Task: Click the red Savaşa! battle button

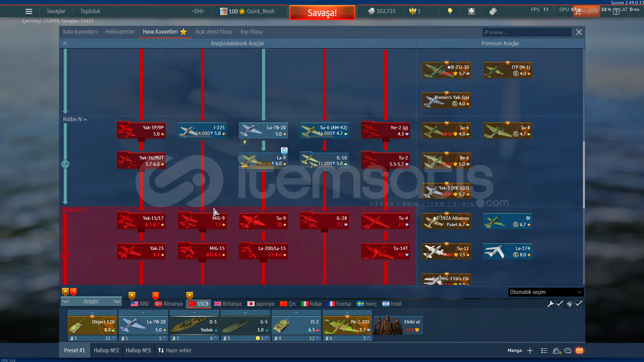Action: (x=322, y=13)
